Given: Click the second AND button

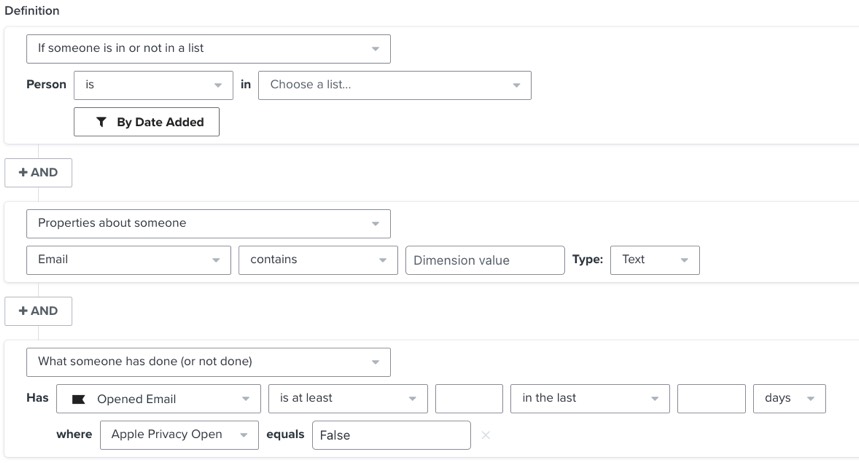Looking at the screenshot, I should 38,311.
